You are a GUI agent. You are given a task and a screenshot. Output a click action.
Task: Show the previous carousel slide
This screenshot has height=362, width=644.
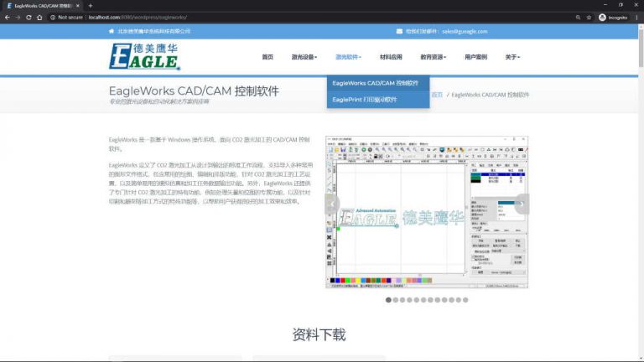[x=332, y=204]
